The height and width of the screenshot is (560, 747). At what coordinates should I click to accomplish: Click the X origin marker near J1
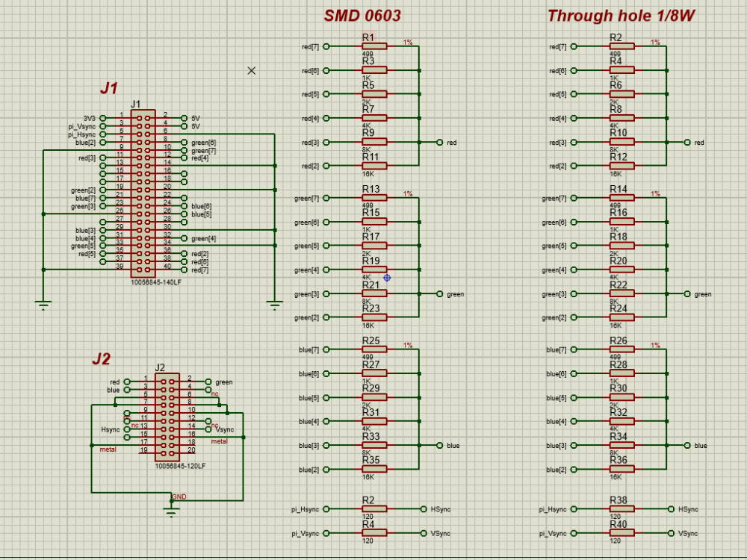(252, 70)
